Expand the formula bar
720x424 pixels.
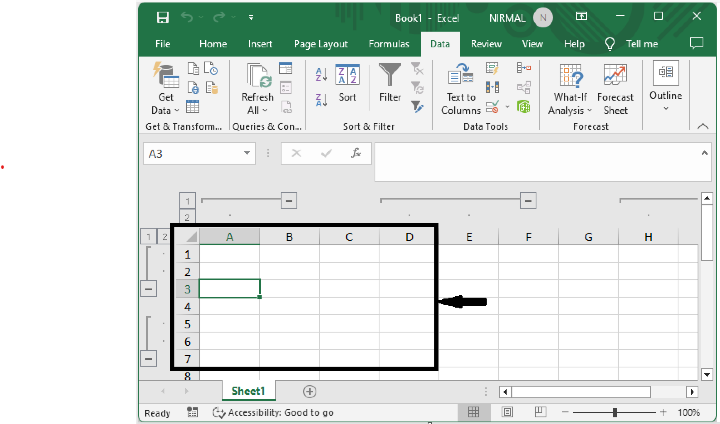click(x=704, y=153)
